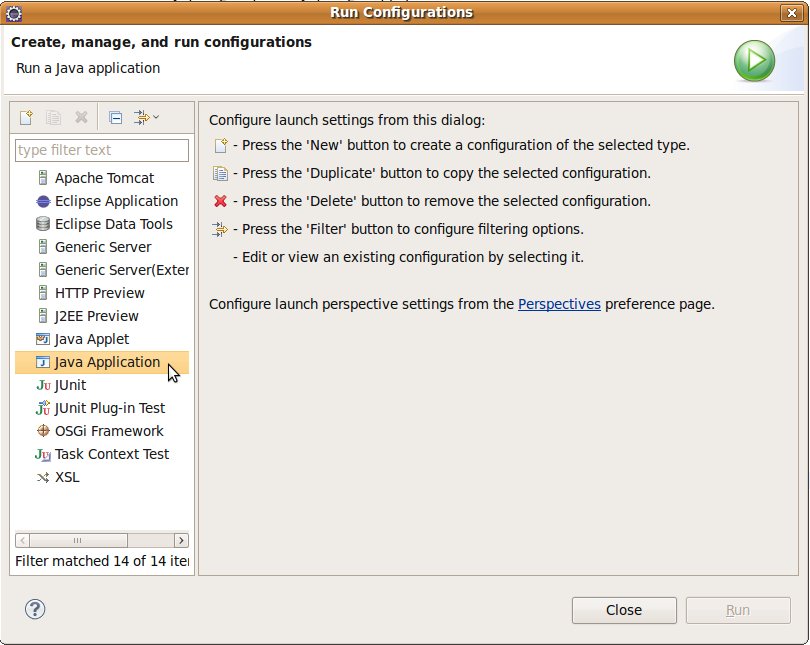
Task: Select Java Applet configuration type
Action: click(91, 339)
